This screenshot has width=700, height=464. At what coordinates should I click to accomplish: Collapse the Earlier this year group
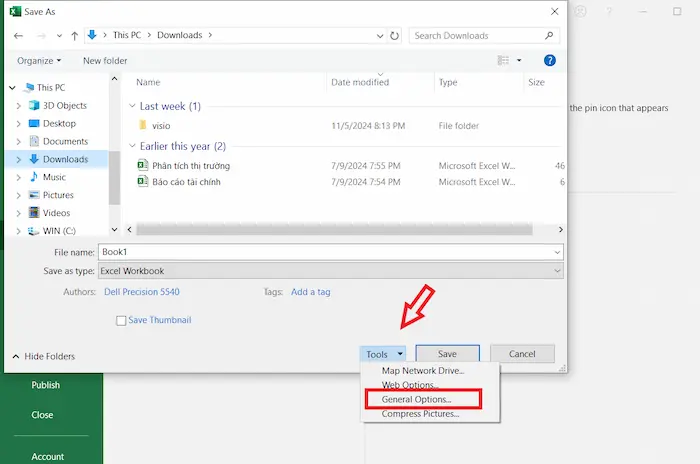tap(132, 146)
